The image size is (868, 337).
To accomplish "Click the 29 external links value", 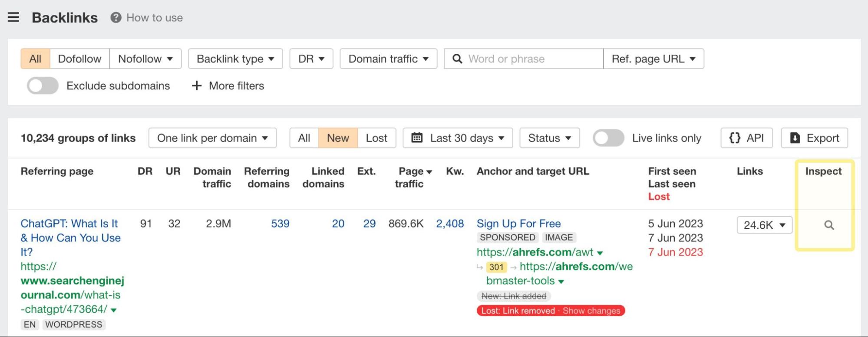I will tap(369, 223).
